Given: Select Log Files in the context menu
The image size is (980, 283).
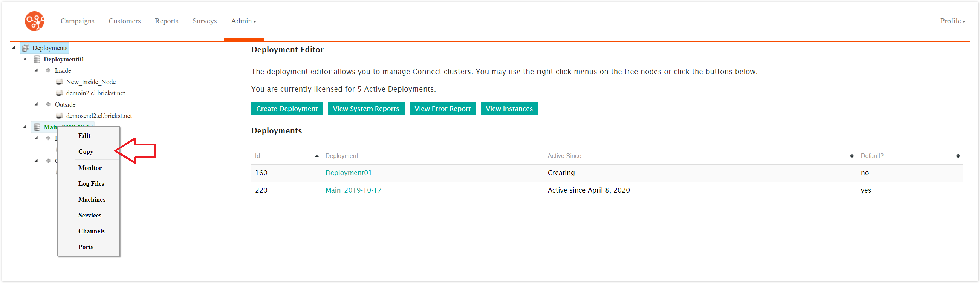Looking at the screenshot, I should 91,184.
